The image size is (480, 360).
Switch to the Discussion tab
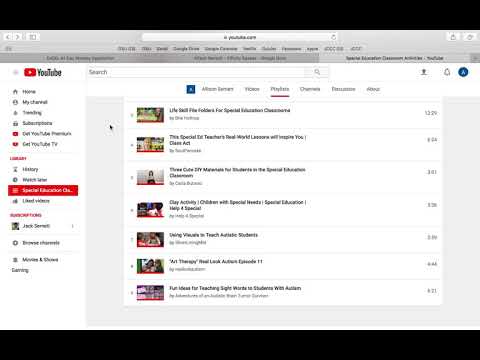point(343,89)
